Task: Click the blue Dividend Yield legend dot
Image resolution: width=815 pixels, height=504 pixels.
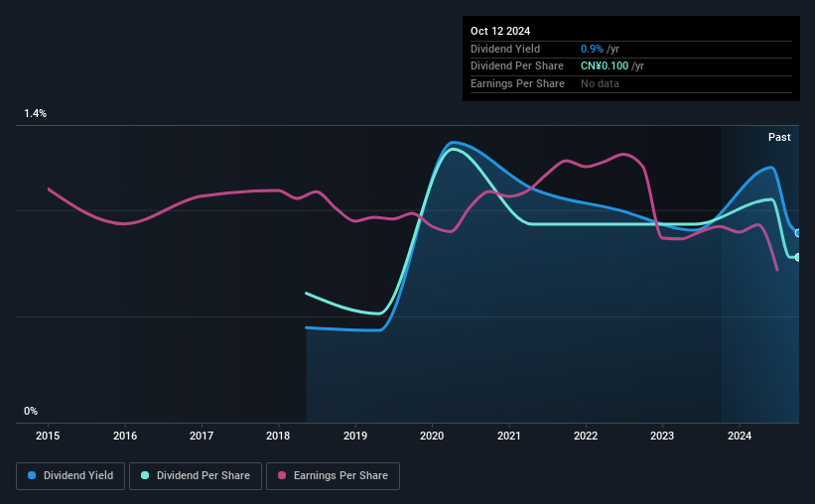Action: (32, 475)
